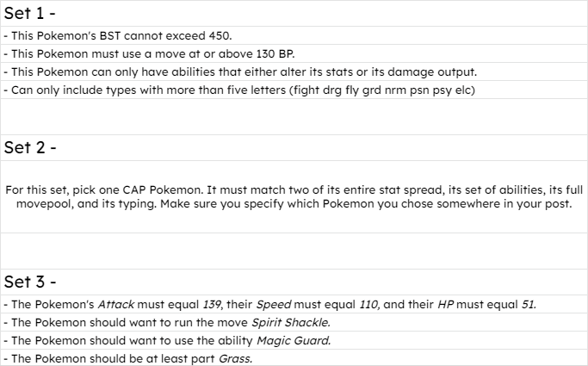Select the Set 1 heading cell

pyautogui.click(x=294, y=13)
